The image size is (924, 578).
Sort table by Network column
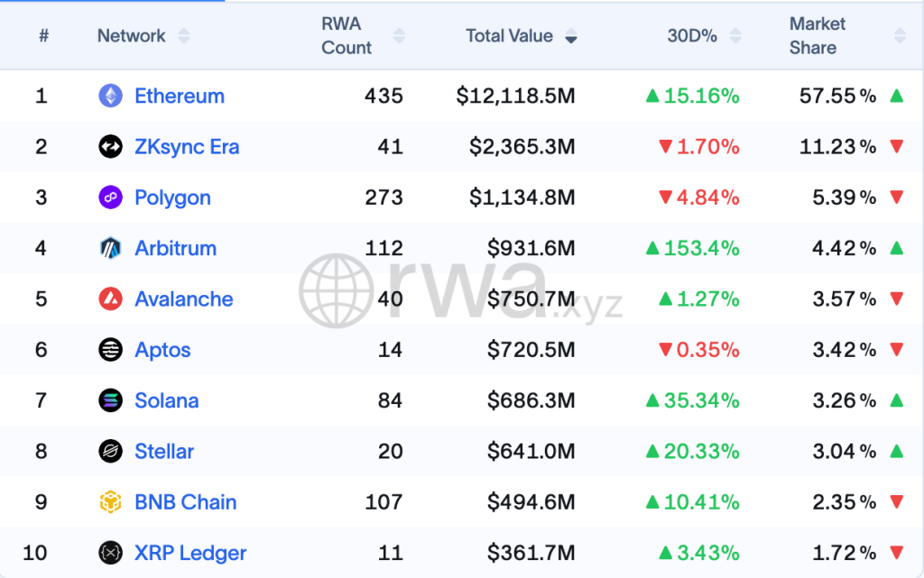184,36
